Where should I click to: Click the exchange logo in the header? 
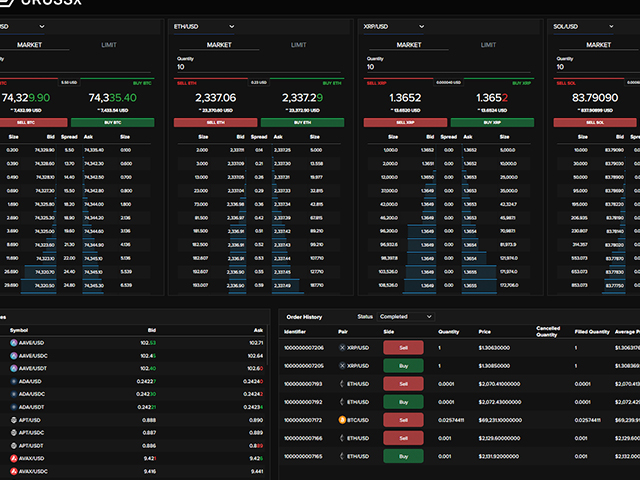(x=10, y=3)
